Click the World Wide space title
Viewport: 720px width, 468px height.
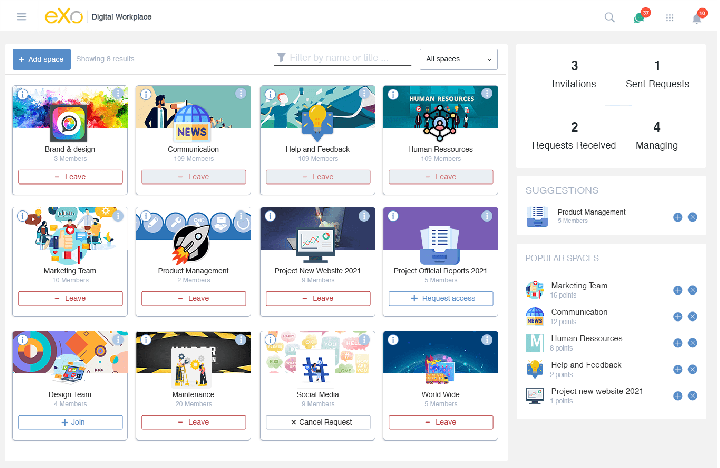[x=440, y=395]
